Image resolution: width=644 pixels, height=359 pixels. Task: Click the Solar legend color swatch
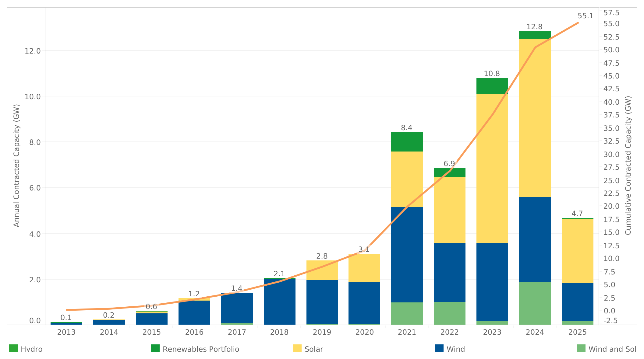click(297, 348)
